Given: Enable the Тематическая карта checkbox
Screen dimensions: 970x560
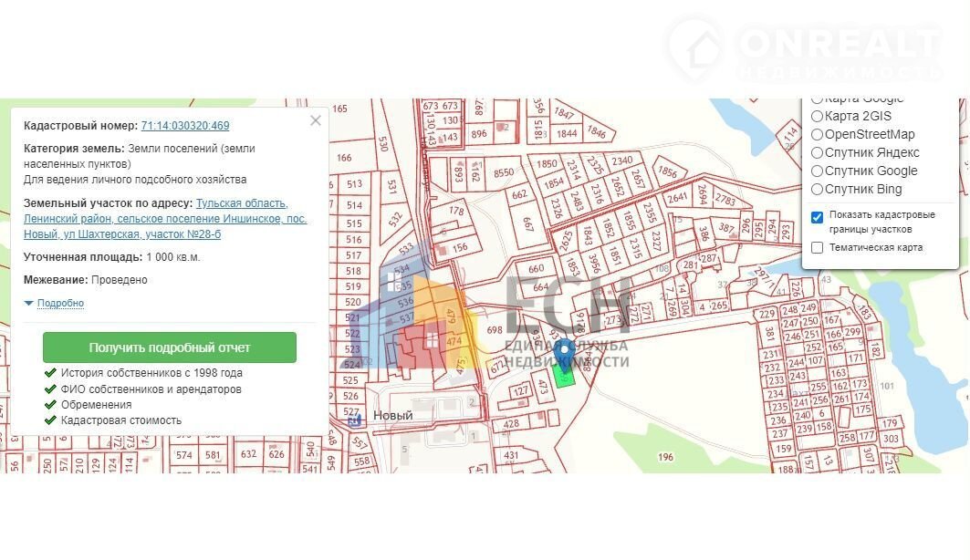Looking at the screenshot, I should [x=818, y=247].
